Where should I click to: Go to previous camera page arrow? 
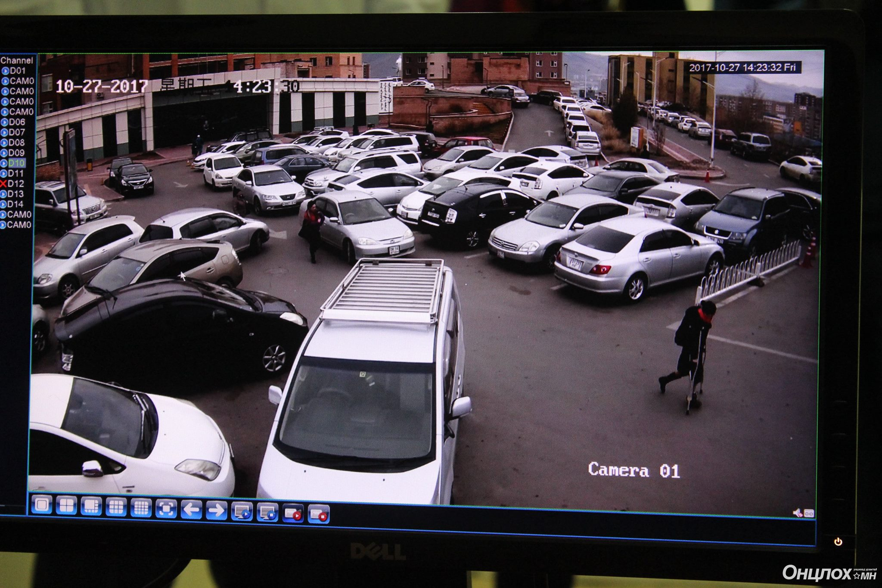(x=192, y=510)
